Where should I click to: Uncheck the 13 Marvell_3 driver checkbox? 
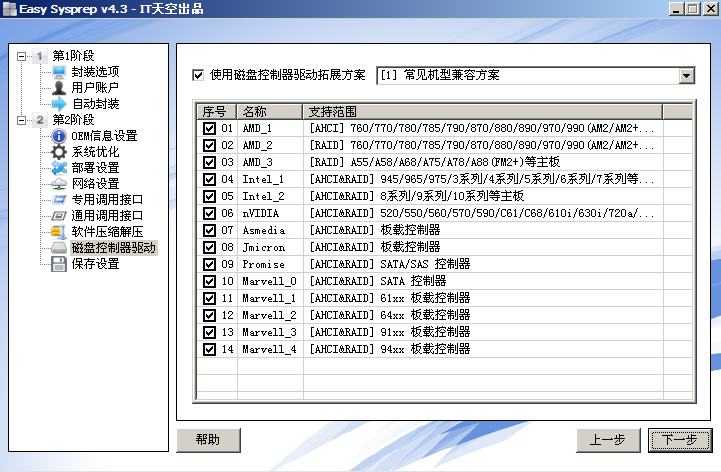coord(209,332)
